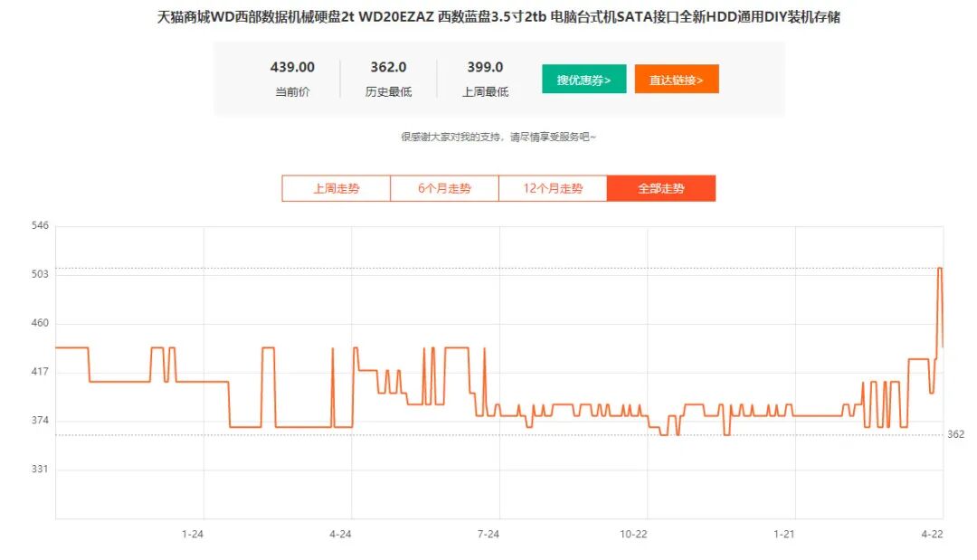
Task: Click last week's low 399.0 value
Action: click(x=485, y=67)
